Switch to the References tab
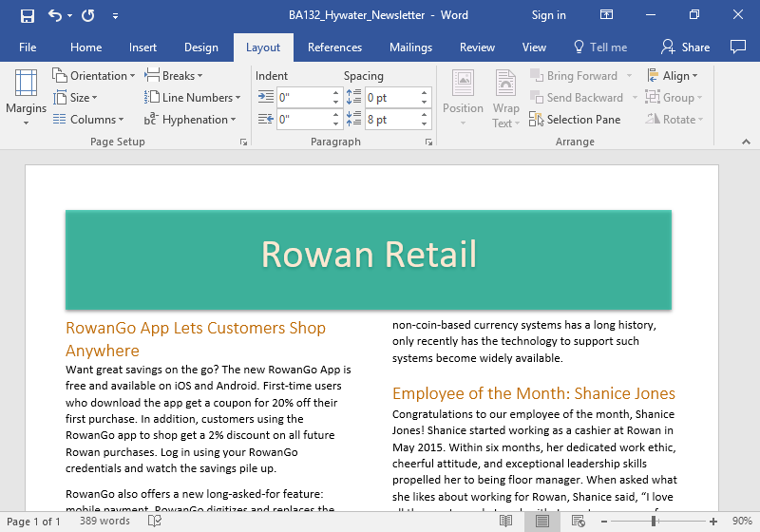The height and width of the screenshot is (532, 760). pos(334,47)
